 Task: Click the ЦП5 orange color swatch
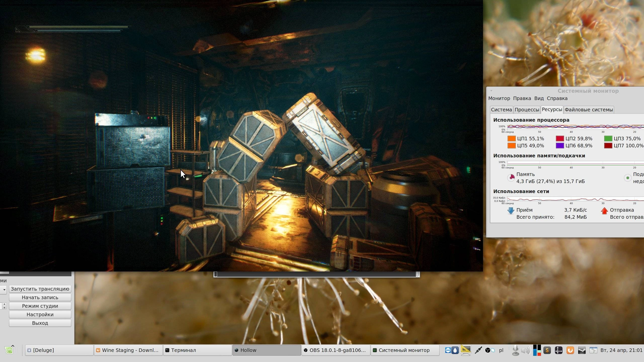[511, 146]
